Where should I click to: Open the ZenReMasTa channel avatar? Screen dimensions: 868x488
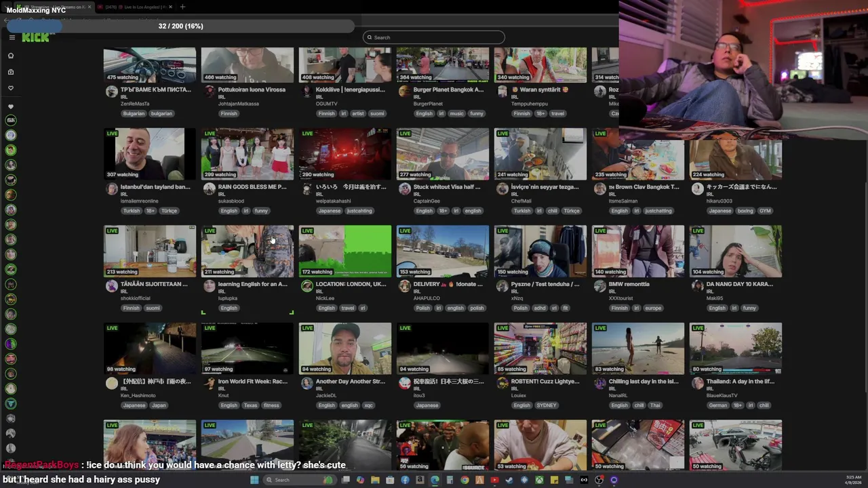(111, 91)
